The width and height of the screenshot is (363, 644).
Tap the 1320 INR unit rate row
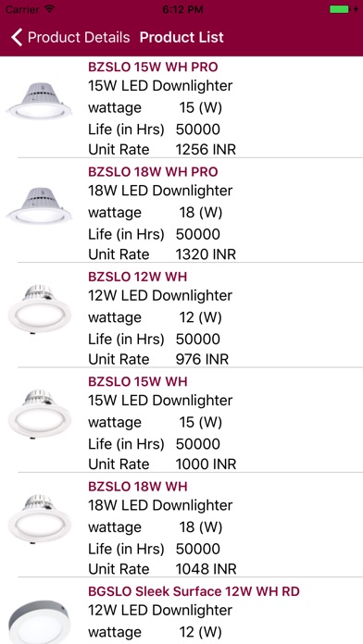click(162, 254)
